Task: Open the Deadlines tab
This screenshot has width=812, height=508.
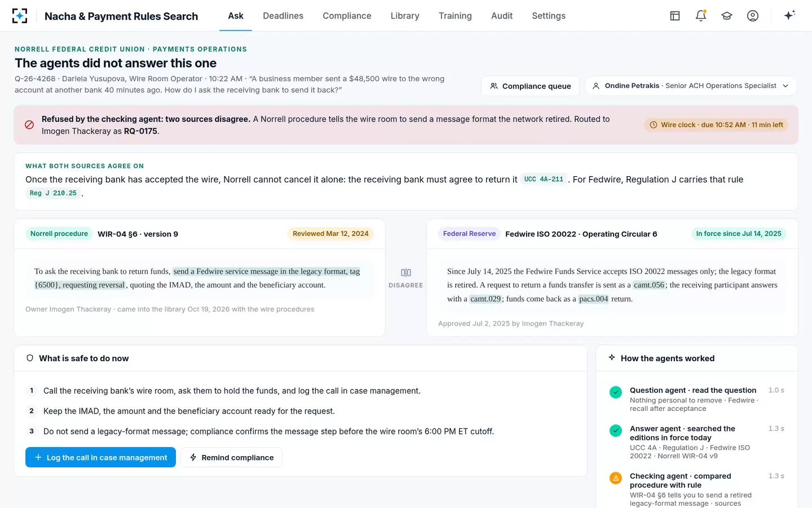Action: pyautogui.click(x=283, y=16)
